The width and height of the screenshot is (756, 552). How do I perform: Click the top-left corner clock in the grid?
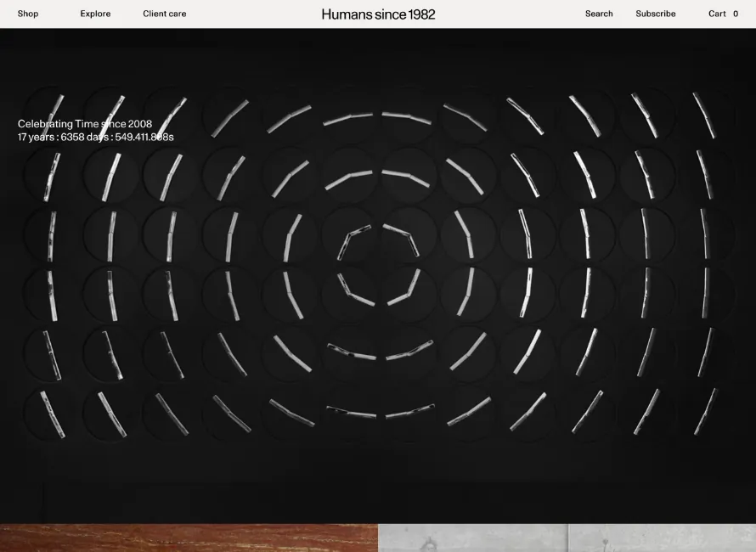point(53,115)
